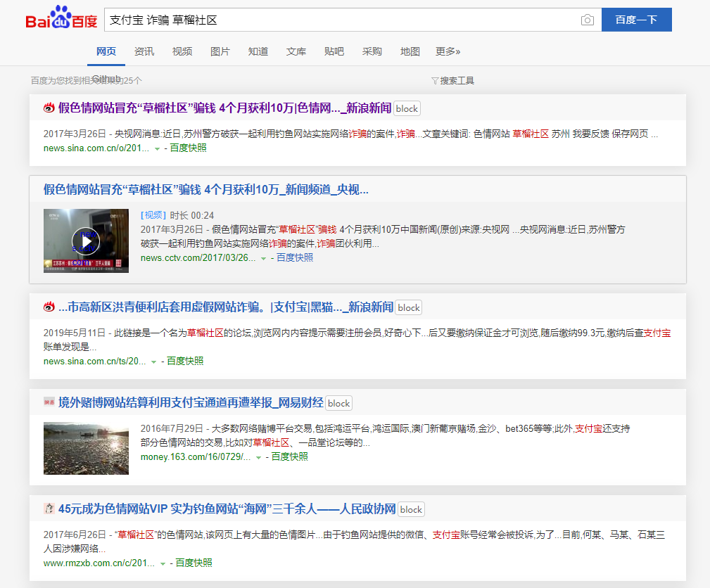
Task: Toggle block on the NetEase finance result
Action: pyautogui.click(x=338, y=402)
